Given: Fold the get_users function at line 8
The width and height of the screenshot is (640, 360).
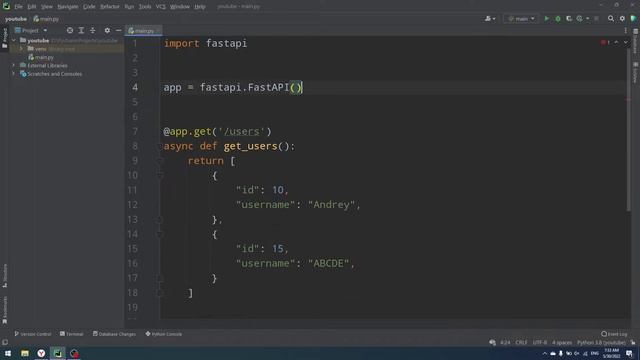Looking at the screenshot, I should pyautogui.click(x=160, y=146).
